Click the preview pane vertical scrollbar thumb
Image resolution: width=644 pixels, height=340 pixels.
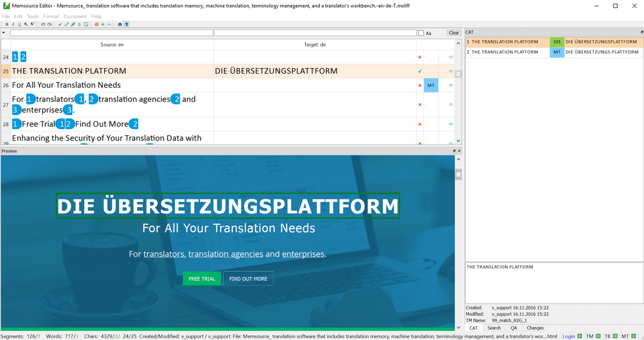(x=458, y=174)
